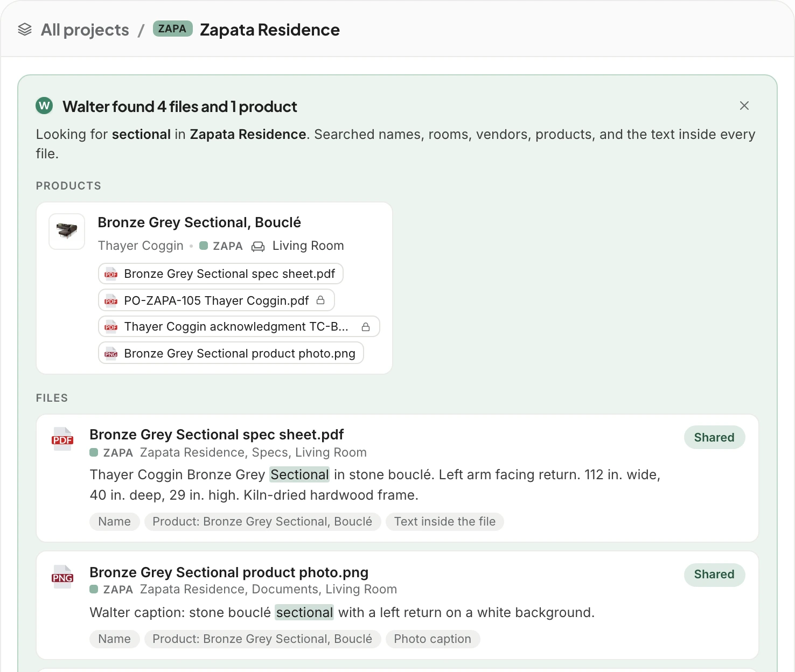This screenshot has width=795, height=672.
Task: Open the PO-ZAPA-105 Thayer Coggin.pdf chip
Action: tap(217, 300)
